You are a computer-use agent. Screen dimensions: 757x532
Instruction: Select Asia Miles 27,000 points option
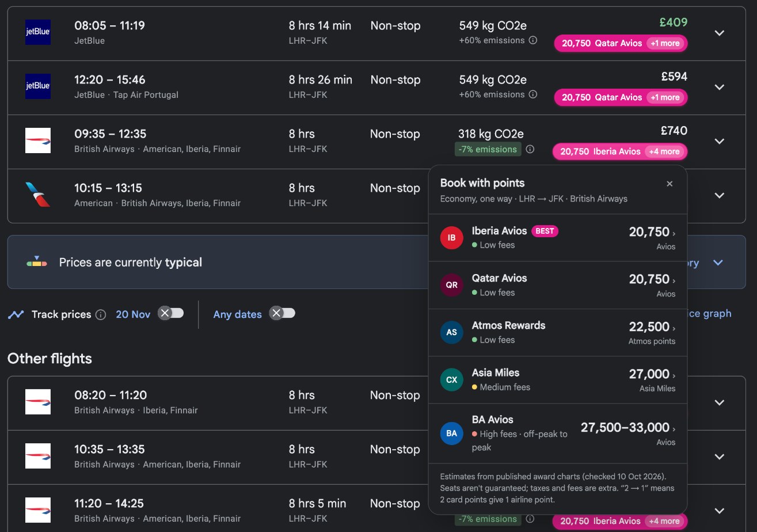pyautogui.click(x=558, y=379)
